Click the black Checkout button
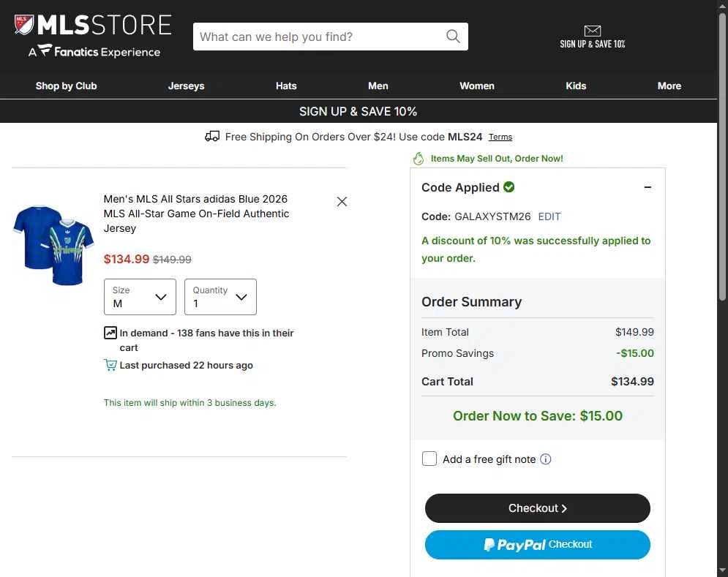Image resolution: width=728 pixels, height=577 pixels. click(x=537, y=508)
